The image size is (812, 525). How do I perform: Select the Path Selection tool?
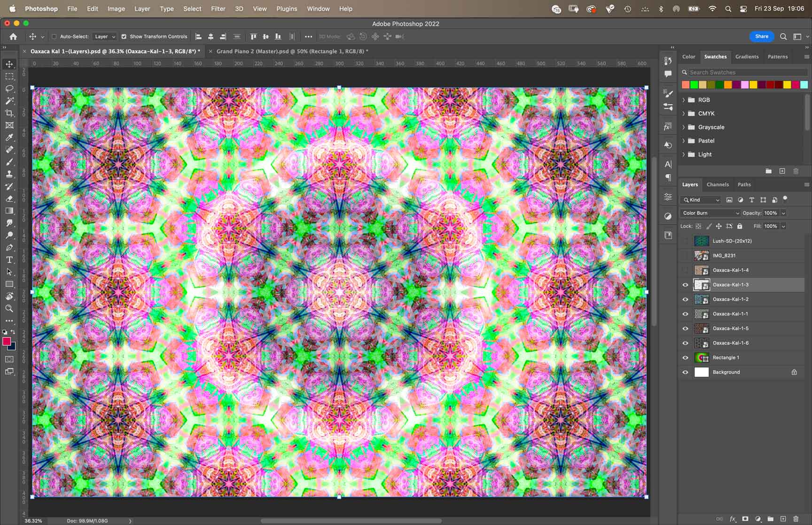pyautogui.click(x=9, y=272)
